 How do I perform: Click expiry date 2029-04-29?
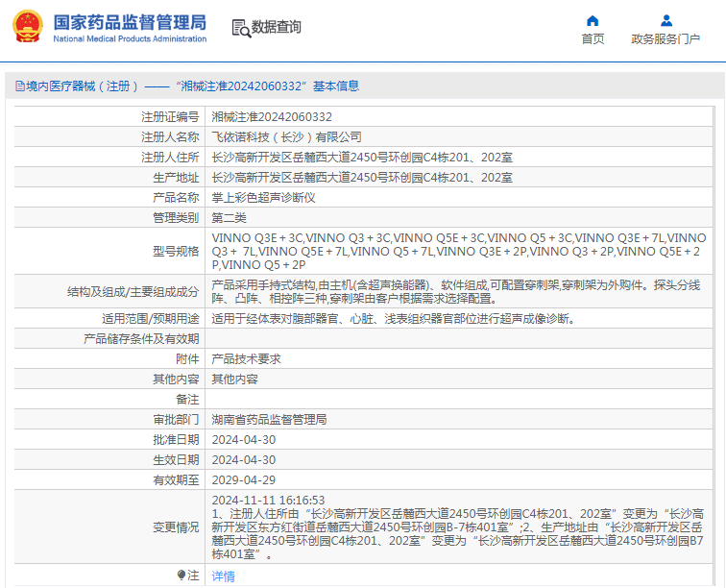click(x=244, y=480)
